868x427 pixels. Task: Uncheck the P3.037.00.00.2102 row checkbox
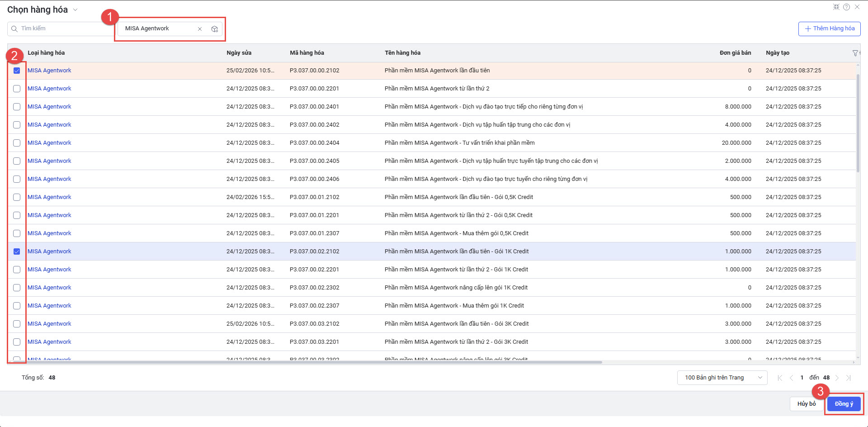point(17,71)
